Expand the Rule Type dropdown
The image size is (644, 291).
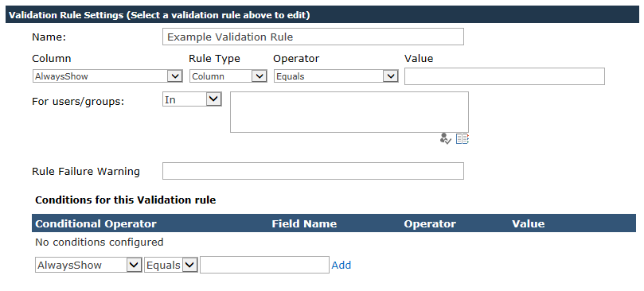(x=228, y=76)
